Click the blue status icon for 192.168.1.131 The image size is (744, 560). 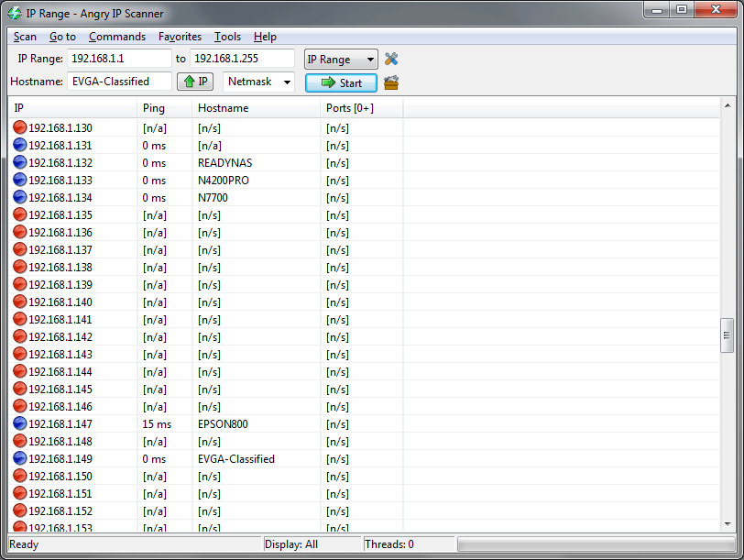pyautogui.click(x=20, y=145)
